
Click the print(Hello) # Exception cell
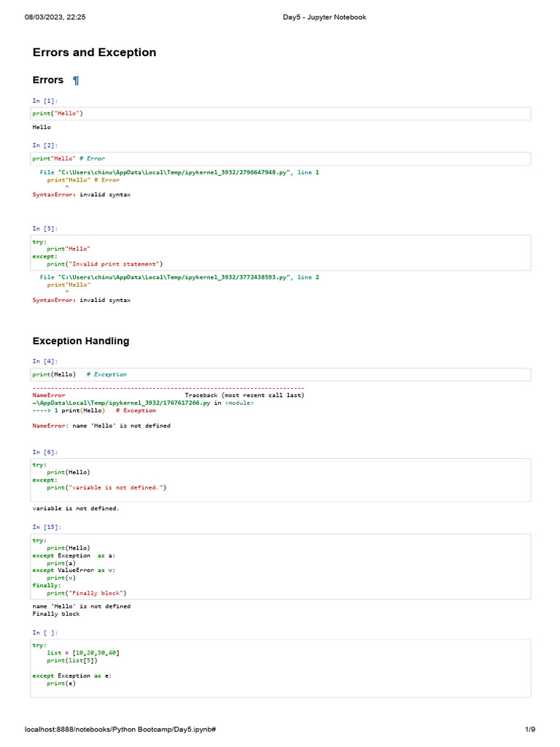point(281,374)
